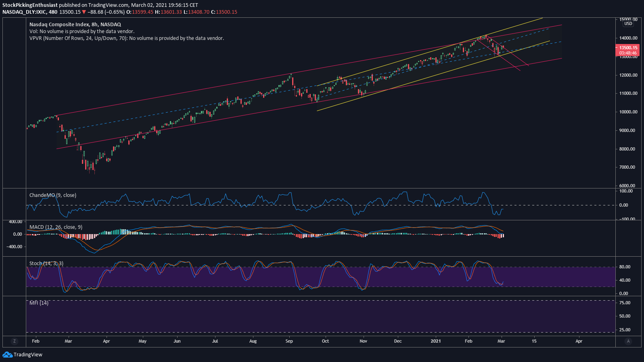The height and width of the screenshot is (362, 644).
Task: Click the 15 date label on the time axis
Action: (x=534, y=341)
